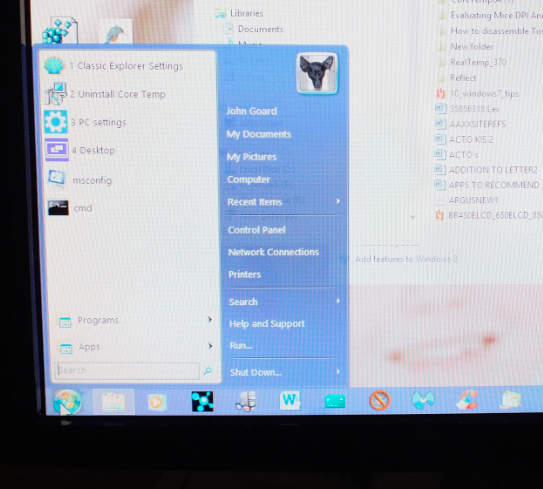543x489 pixels.
Task: Open the CCleaner taskbar icon
Action: [x=467, y=400]
